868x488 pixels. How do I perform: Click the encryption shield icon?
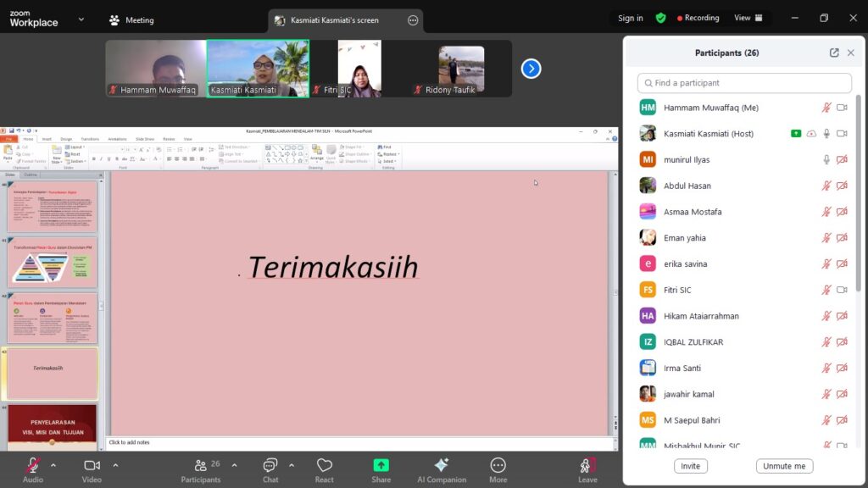point(660,18)
